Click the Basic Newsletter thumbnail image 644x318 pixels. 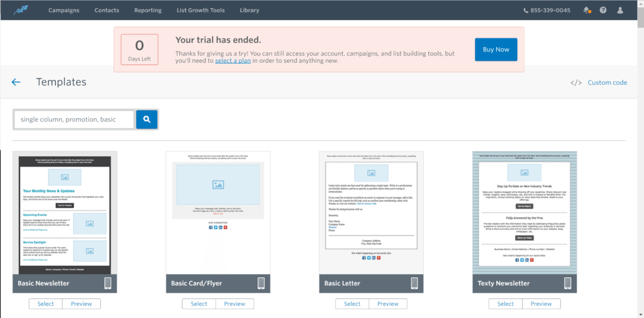click(65, 212)
